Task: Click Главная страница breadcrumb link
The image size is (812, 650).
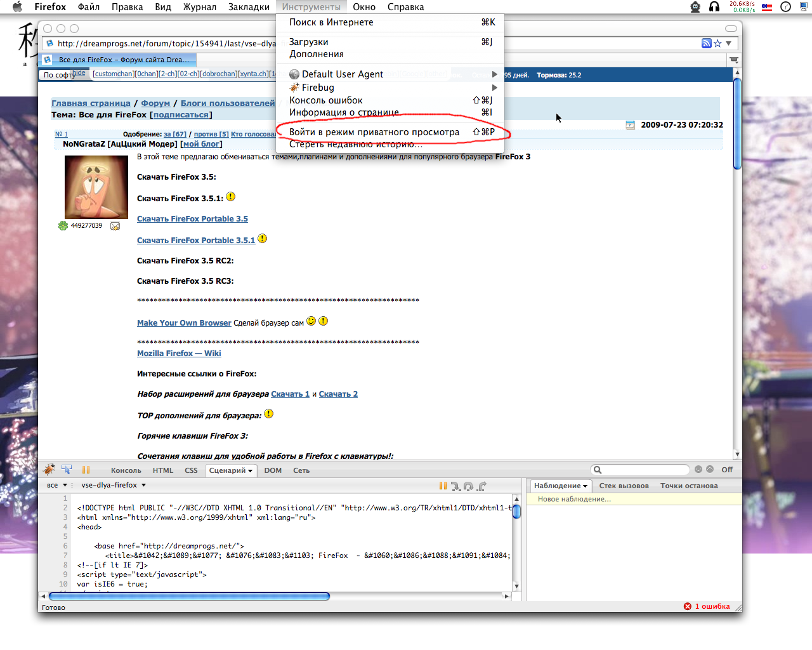Action: [91, 103]
